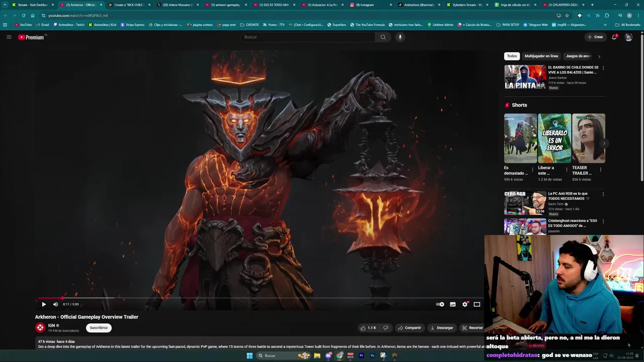Open Cristianghost reacciona video title
Image resolution: width=644 pixels, height=362 pixels.
pyautogui.click(x=573, y=223)
